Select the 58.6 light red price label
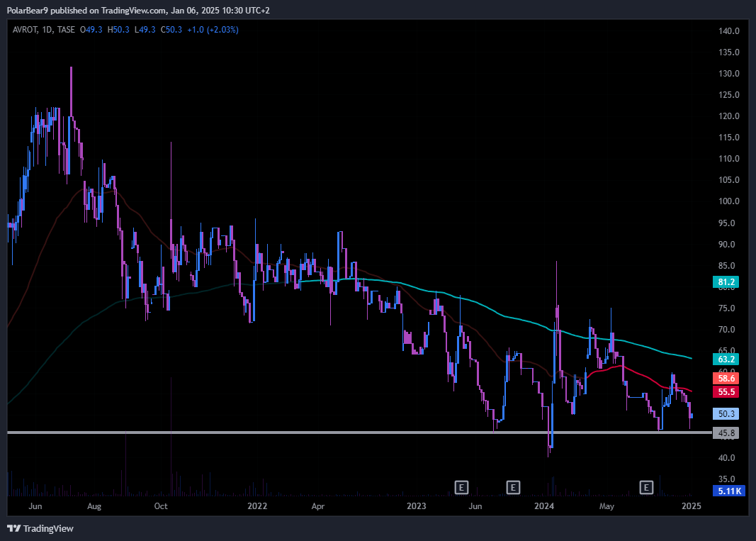 tap(727, 379)
